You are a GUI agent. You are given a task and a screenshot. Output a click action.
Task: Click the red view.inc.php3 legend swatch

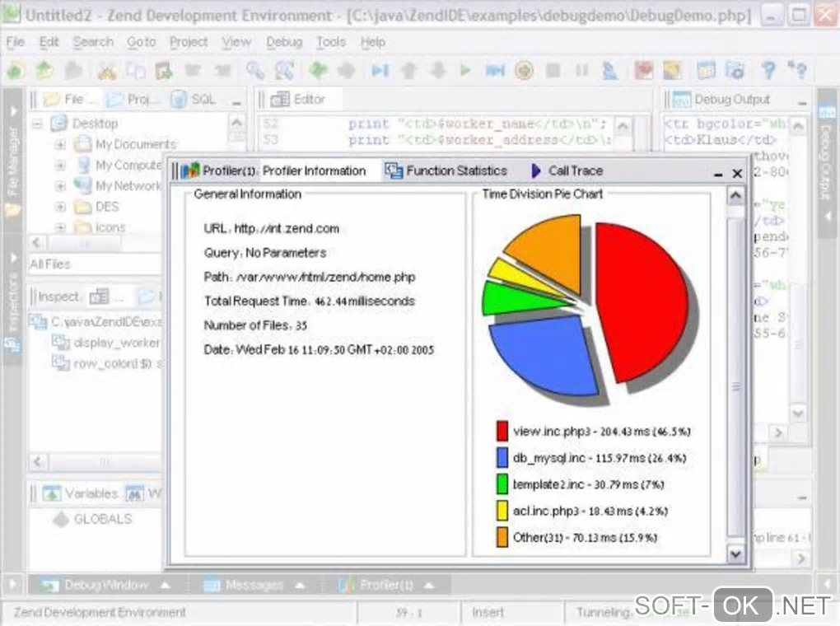502,431
